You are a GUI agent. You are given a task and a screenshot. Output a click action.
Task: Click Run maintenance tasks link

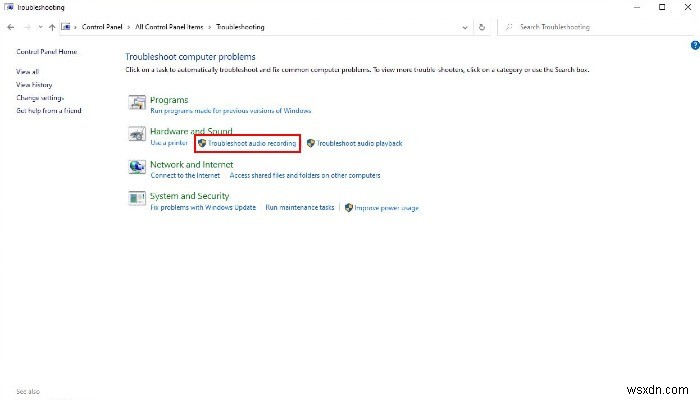(300, 208)
